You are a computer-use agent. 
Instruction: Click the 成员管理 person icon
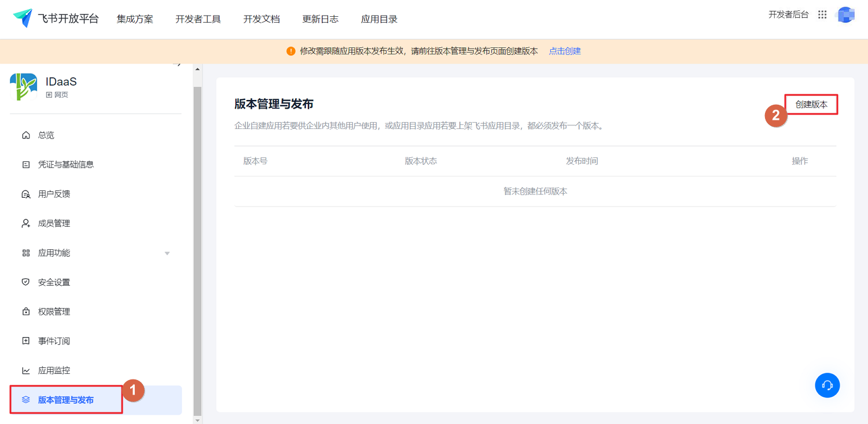[x=25, y=223]
